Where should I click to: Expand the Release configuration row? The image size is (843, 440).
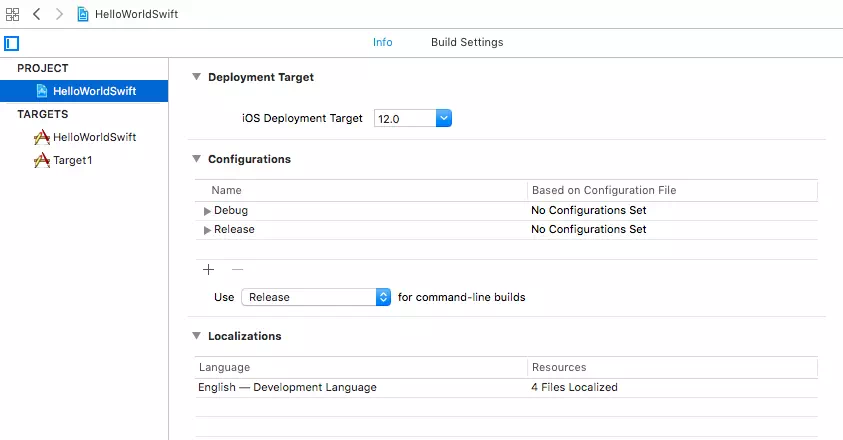pyautogui.click(x=207, y=230)
